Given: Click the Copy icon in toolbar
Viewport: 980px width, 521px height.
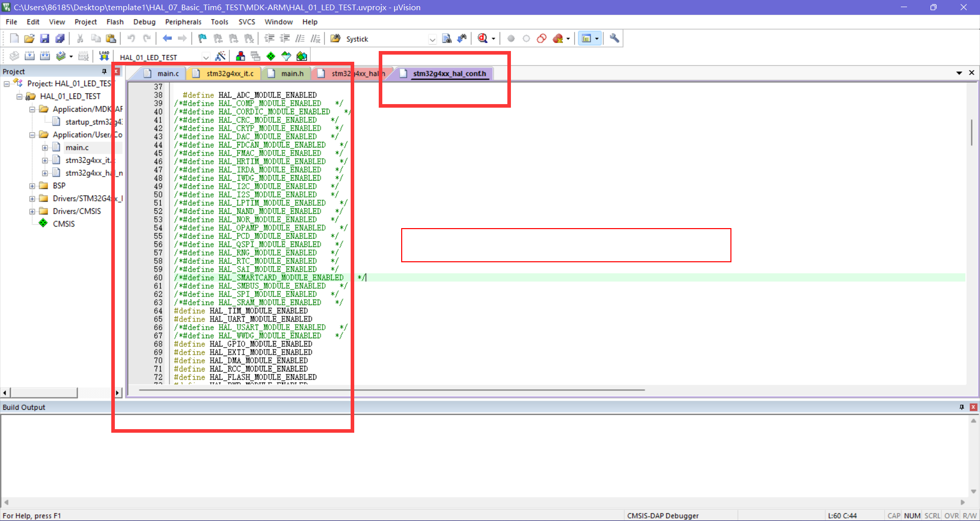Looking at the screenshot, I should [x=95, y=38].
